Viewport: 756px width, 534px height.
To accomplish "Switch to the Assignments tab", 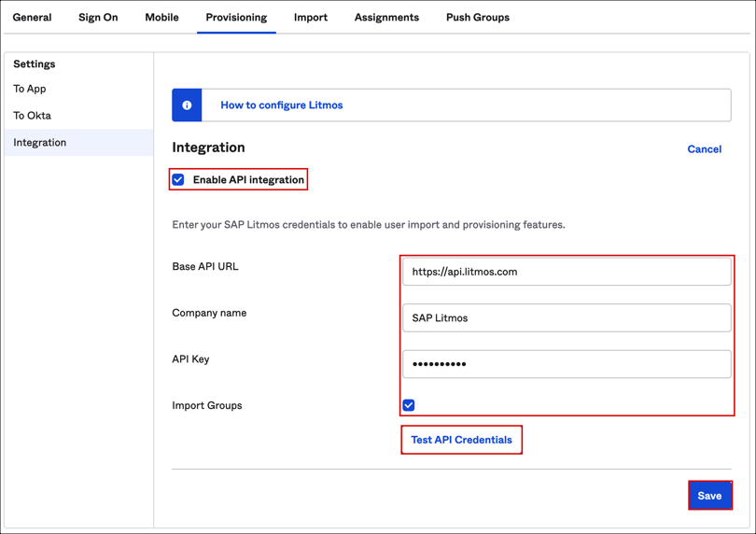I will [386, 18].
